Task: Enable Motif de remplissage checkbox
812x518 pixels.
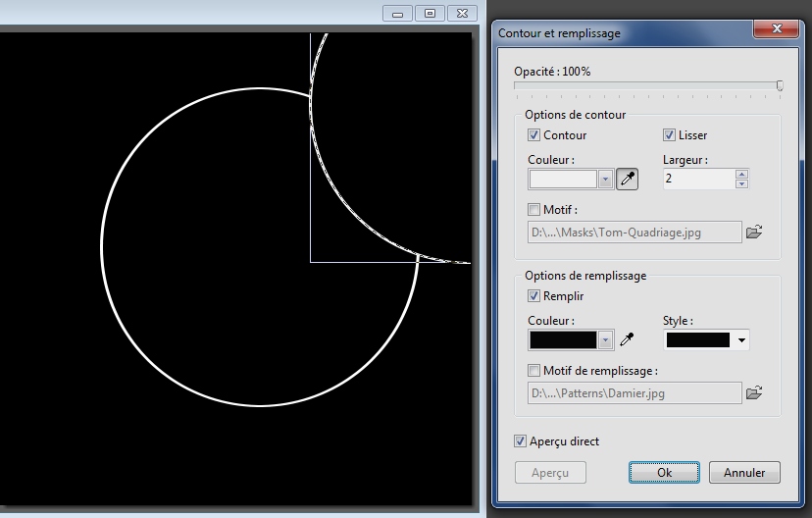Action: (x=533, y=371)
